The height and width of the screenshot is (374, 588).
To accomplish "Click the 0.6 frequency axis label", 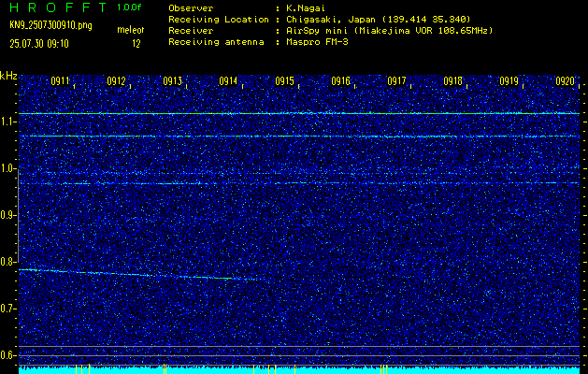I will click(x=7, y=355).
